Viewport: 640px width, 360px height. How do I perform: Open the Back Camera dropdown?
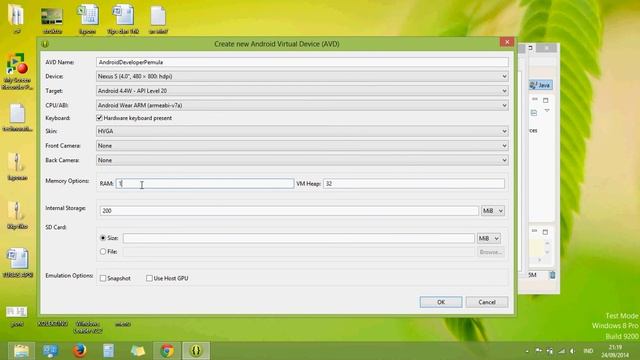point(302,160)
